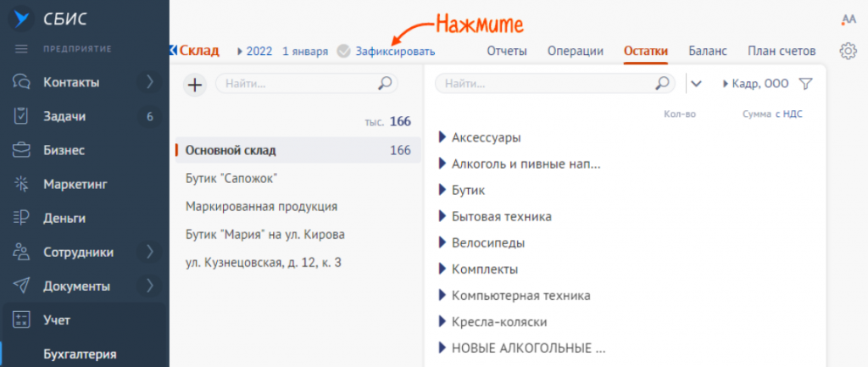
Task: Select Бутик "Сапожок" warehouse
Action: click(231, 178)
